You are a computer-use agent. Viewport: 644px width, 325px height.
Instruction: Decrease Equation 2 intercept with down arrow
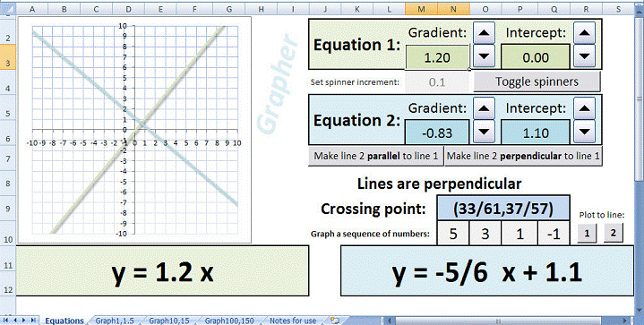click(585, 132)
